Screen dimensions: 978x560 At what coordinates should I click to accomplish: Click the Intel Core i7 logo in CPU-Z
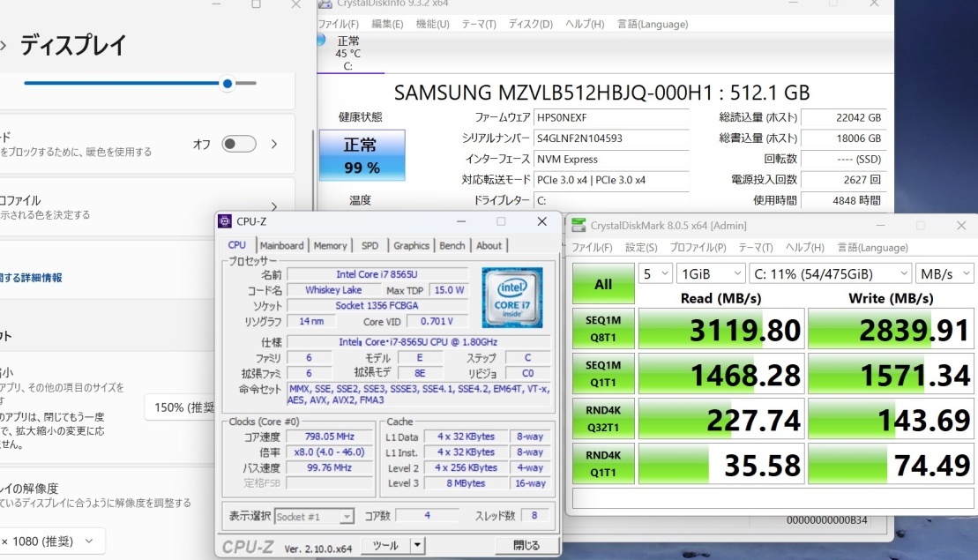coord(512,297)
